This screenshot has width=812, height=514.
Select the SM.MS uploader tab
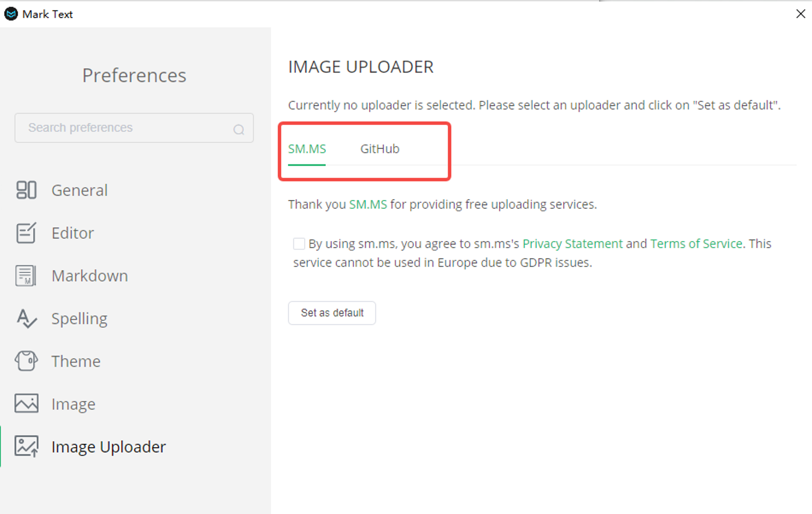[307, 149]
